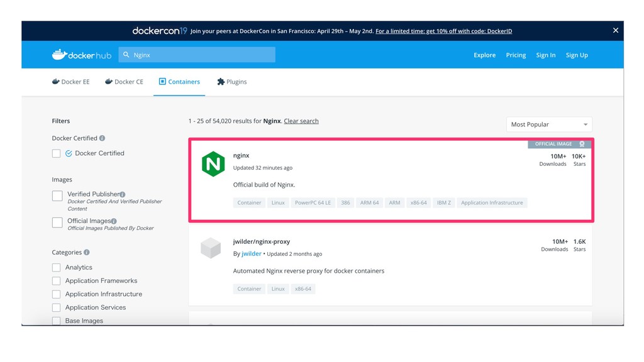Click the Docker Hub whale logo
The width and height of the screenshot is (644, 362).
tap(59, 55)
